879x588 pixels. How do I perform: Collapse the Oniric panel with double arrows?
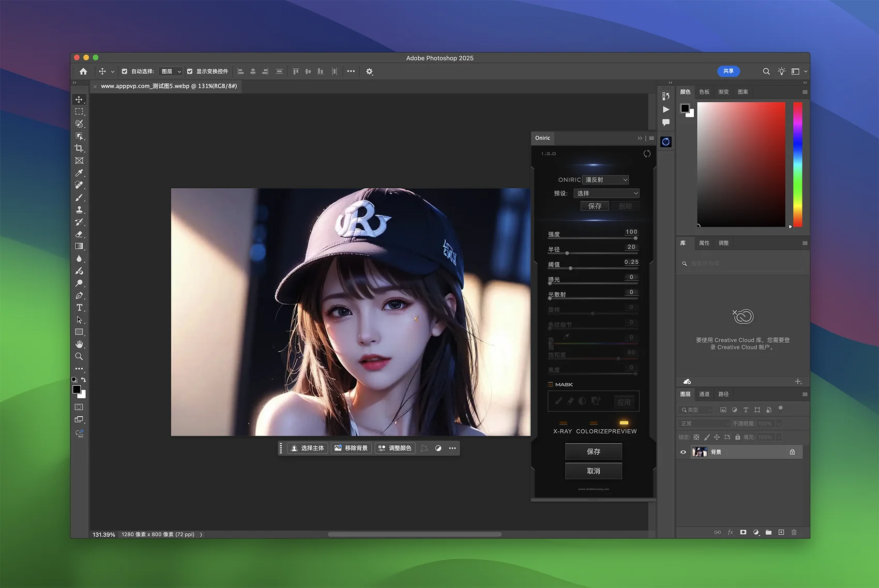640,138
